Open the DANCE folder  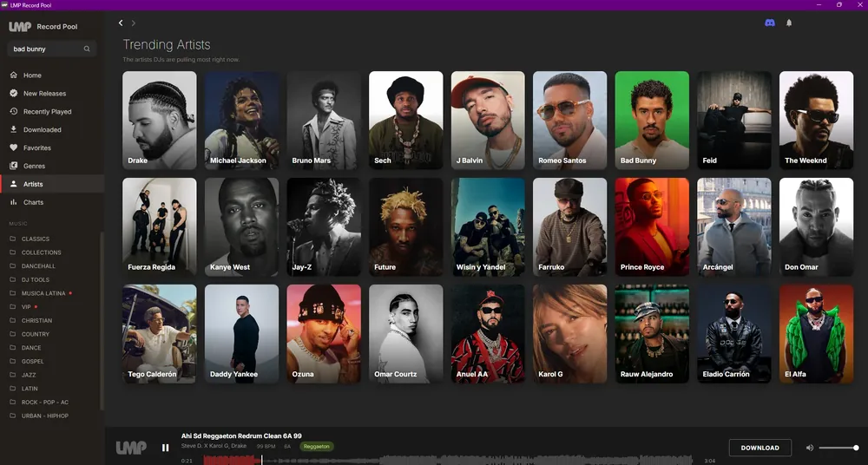coord(31,348)
